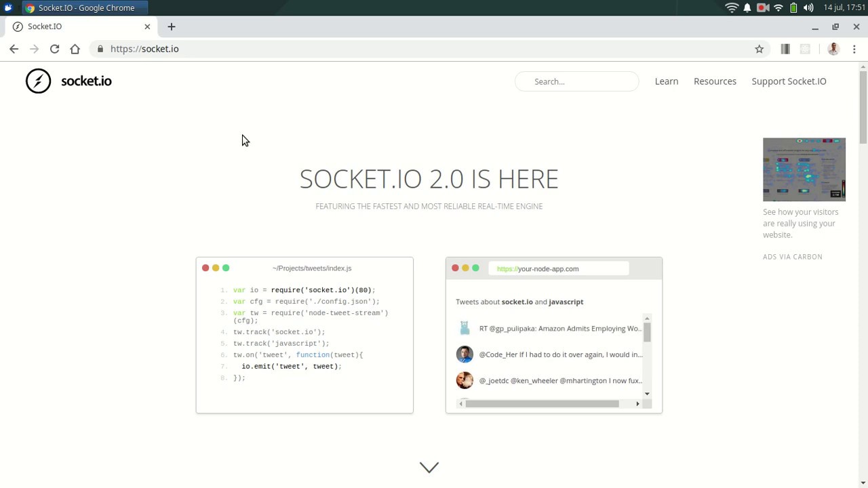Open the volume speaker tray icon

(x=808, y=7)
